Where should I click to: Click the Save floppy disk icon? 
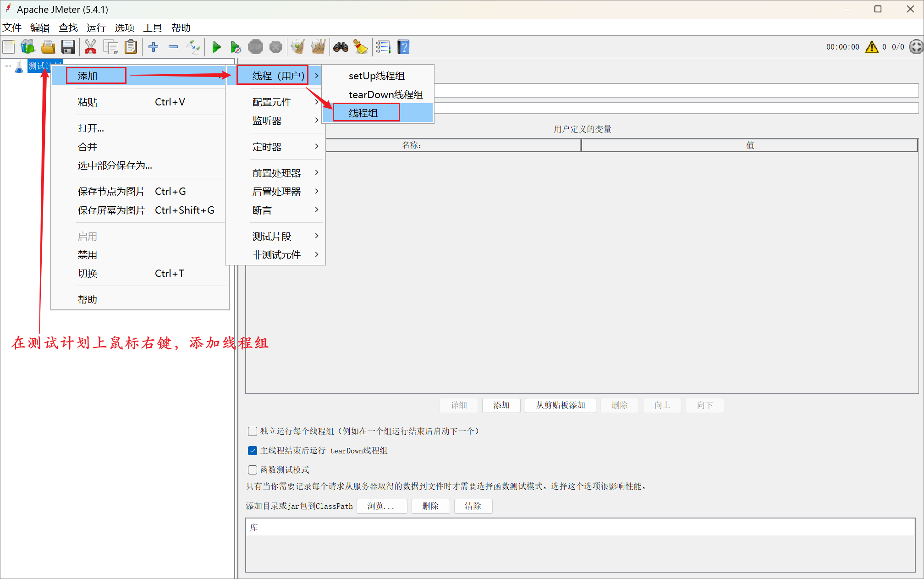(68, 47)
